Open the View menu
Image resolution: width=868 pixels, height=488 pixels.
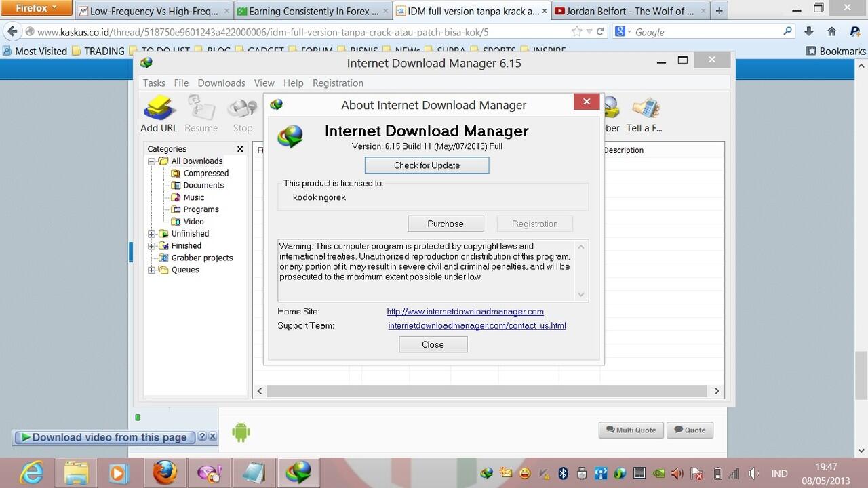coord(264,83)
